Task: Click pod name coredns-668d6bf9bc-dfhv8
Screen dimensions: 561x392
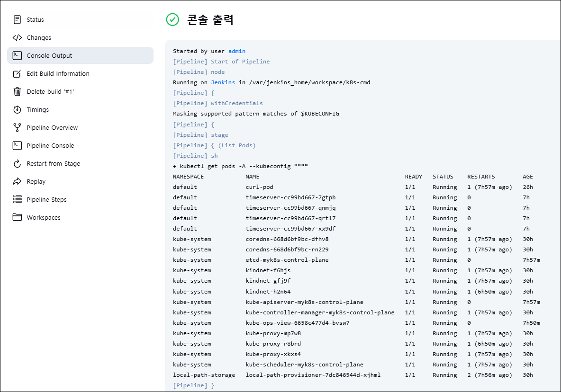Action: pos(287,239)
